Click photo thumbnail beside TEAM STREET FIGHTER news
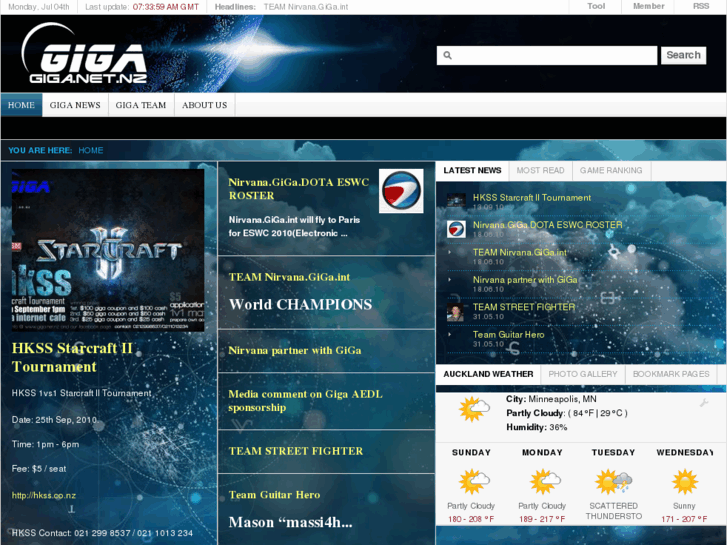The height and width of the screenshot is (545, 727). click(x=455, y=312)
